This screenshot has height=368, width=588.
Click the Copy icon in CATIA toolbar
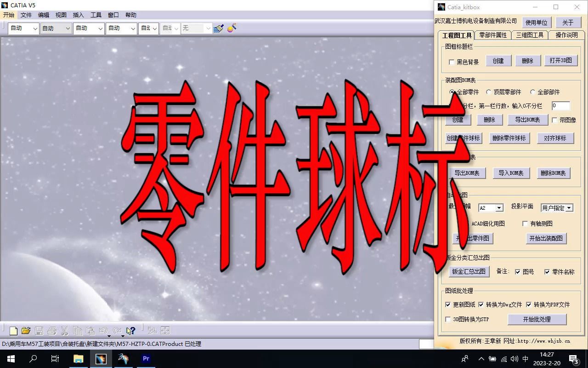[x=78, y=330]
